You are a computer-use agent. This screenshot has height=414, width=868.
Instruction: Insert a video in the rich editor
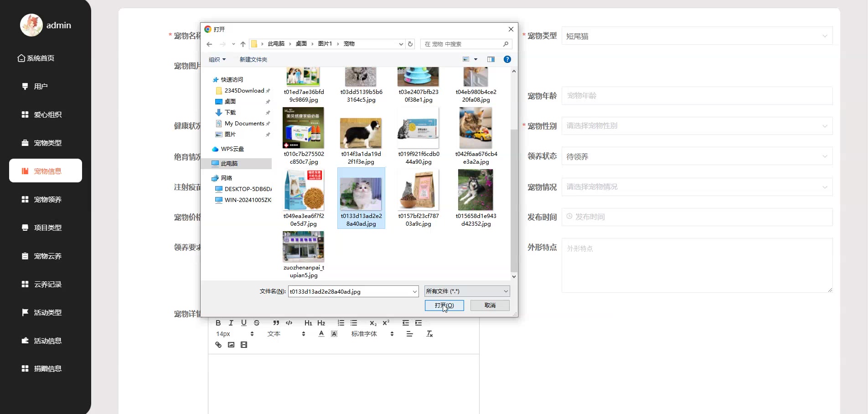[x=244, y=345]
